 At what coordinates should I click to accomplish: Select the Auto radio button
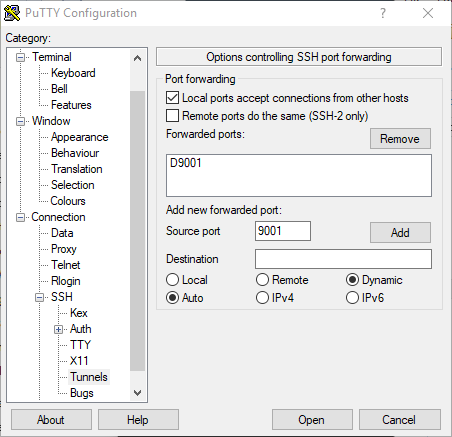pyautogui.click(x=172, y=298)
